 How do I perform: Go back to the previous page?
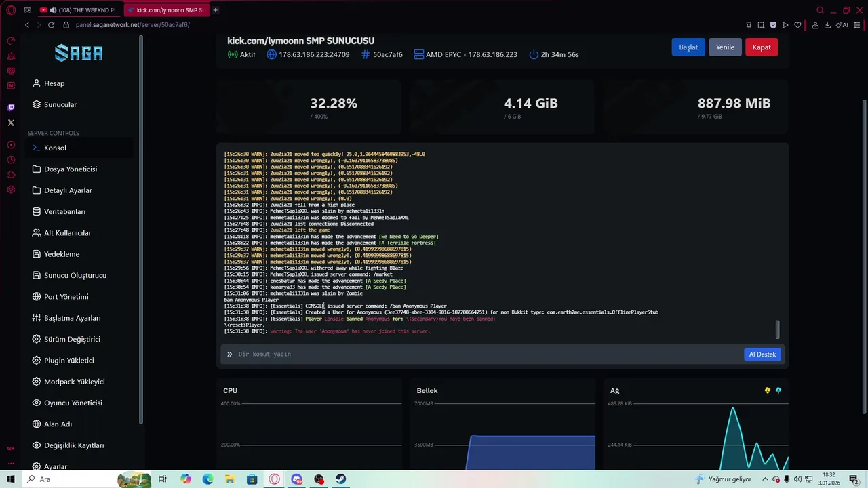coord(27,25)
